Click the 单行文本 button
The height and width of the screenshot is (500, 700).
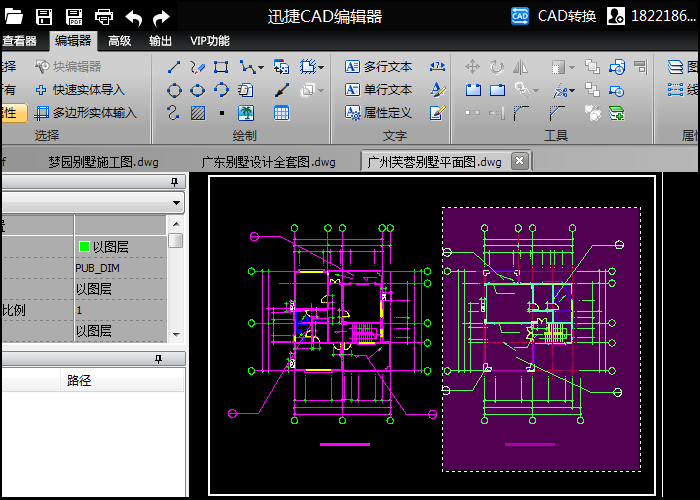379,90
